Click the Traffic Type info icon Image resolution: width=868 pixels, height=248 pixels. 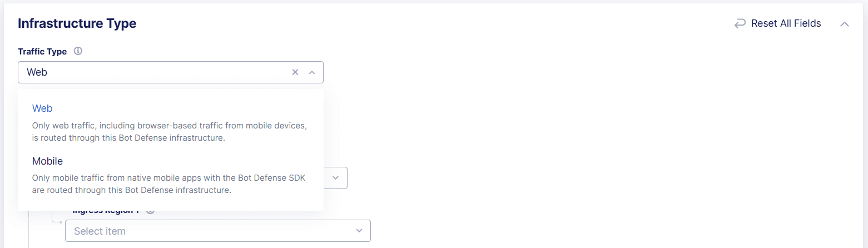tap(78, 51)
